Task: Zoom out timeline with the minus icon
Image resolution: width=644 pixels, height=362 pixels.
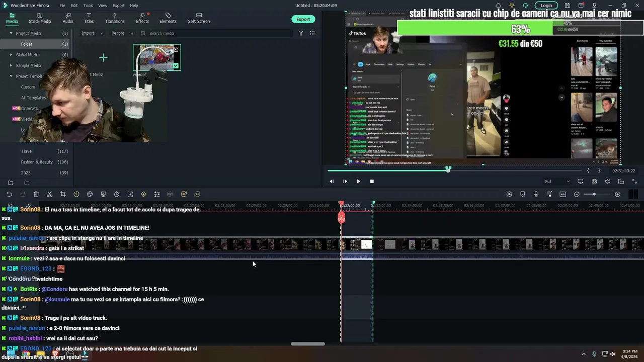Action: (x=577, y=194)
